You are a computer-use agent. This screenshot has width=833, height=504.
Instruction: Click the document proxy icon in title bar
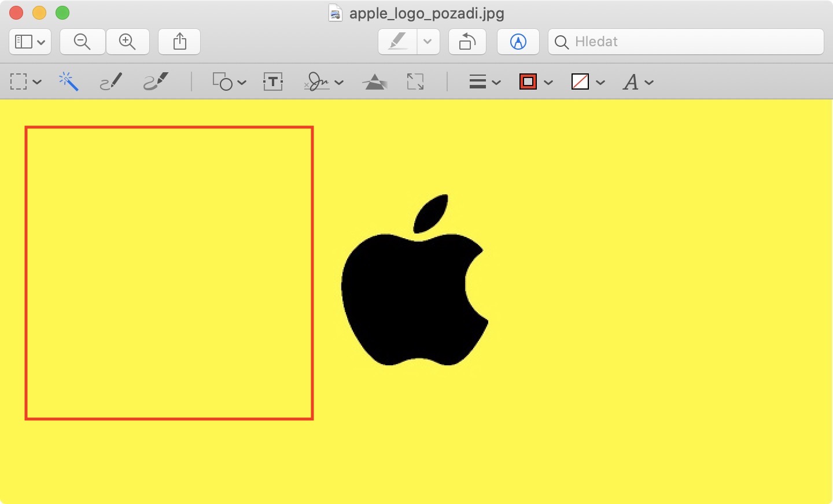[x=336, y=13]
